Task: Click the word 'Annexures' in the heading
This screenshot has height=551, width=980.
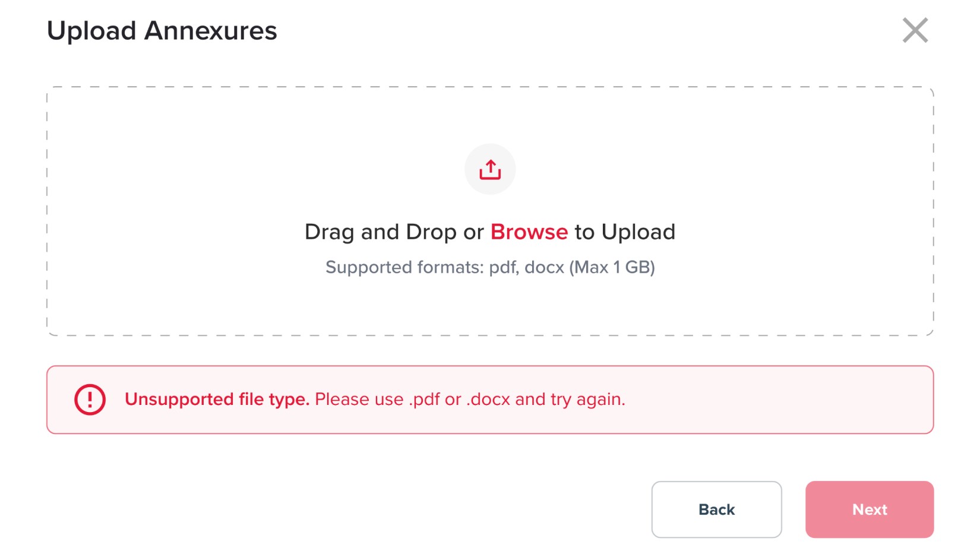Action: (x=211, y=31)
